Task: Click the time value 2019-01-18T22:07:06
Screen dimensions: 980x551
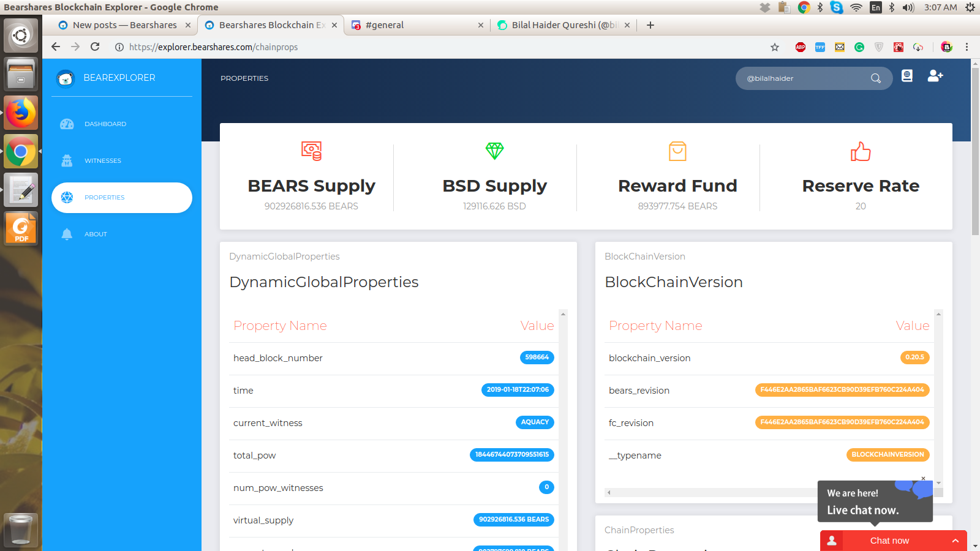Action: 518,390
